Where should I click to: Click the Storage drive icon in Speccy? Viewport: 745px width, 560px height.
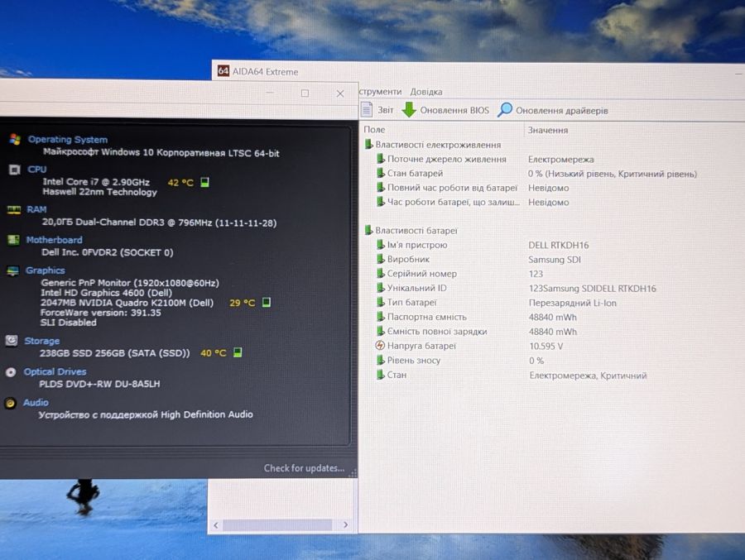(x=12, y=341)
